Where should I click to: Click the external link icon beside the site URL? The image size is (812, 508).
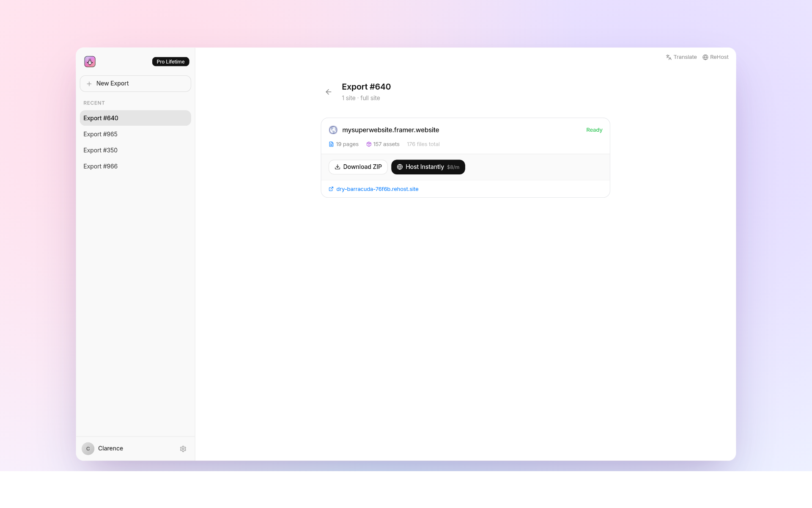coord(331,189)
